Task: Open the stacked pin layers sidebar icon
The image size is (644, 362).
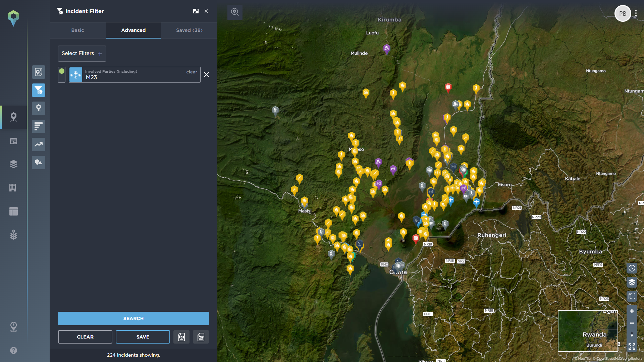Action: (13, 235)
